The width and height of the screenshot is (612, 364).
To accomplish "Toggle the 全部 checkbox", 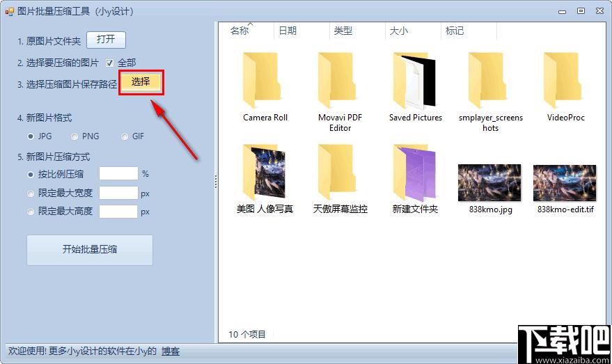I will (x=110, y=63).
